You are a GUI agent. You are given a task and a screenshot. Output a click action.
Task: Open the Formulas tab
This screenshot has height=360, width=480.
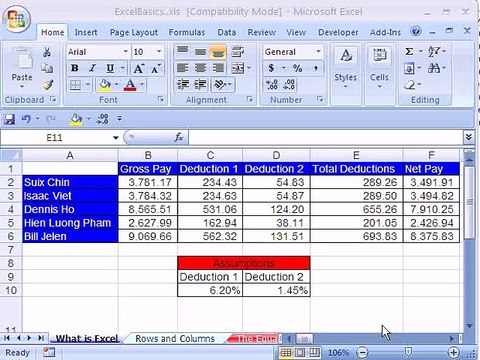pyautogui.click(x=187, y=32)
